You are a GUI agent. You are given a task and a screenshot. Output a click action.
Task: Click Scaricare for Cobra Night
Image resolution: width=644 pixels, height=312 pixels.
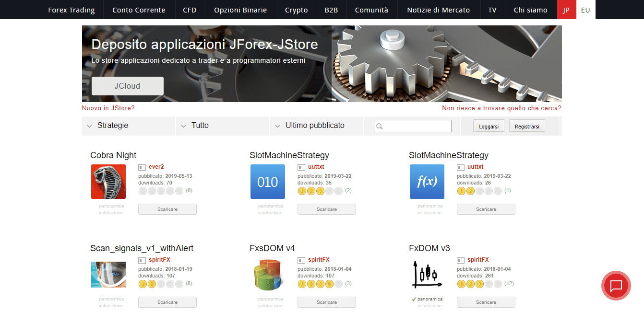(x=167, y=209)
